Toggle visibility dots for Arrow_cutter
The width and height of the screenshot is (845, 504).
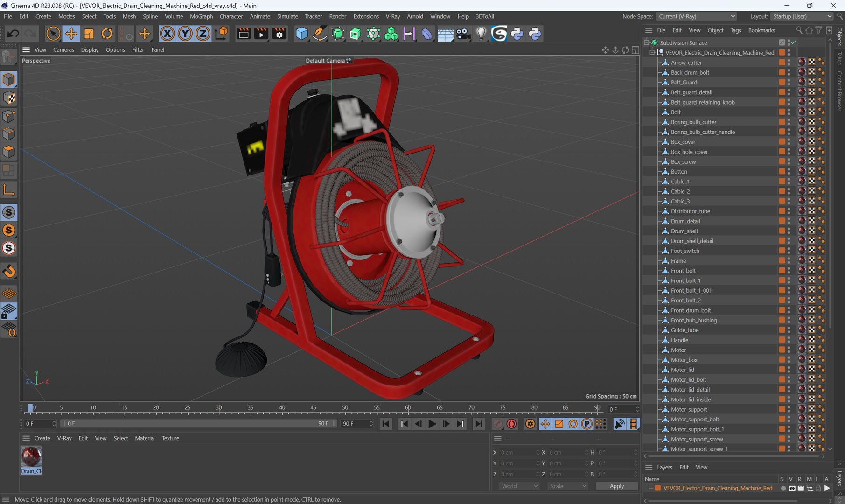(789, 62)
